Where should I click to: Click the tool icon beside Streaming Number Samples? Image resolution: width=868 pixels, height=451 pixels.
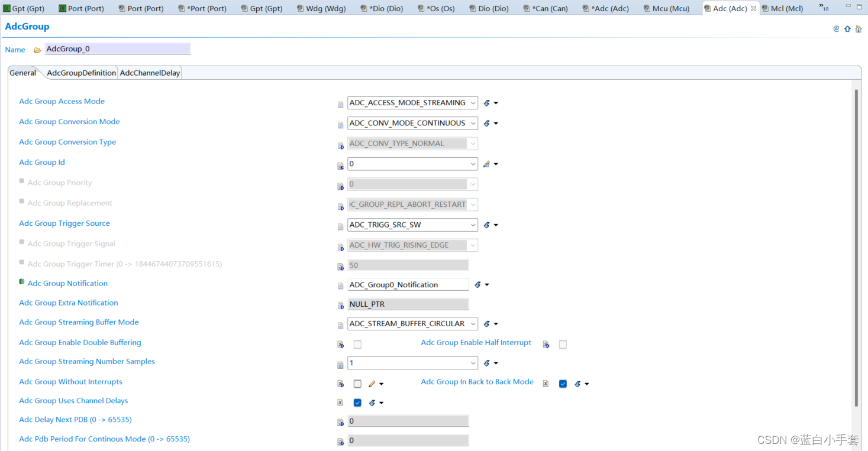[x=487, y=364]
